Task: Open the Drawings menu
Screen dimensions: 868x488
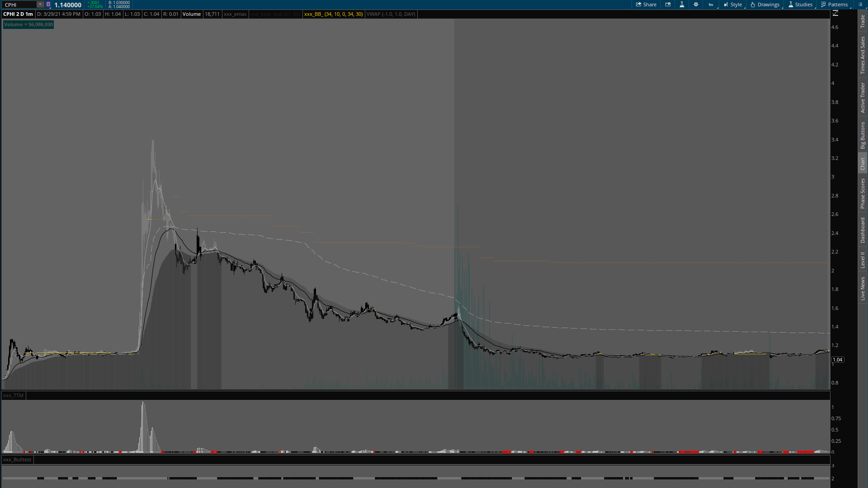Action: coord(765,5)
